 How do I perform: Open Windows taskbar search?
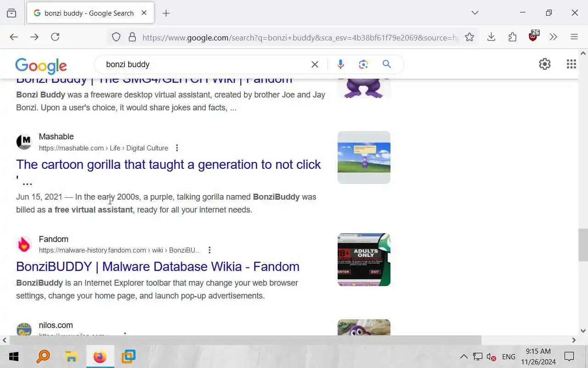43,356
